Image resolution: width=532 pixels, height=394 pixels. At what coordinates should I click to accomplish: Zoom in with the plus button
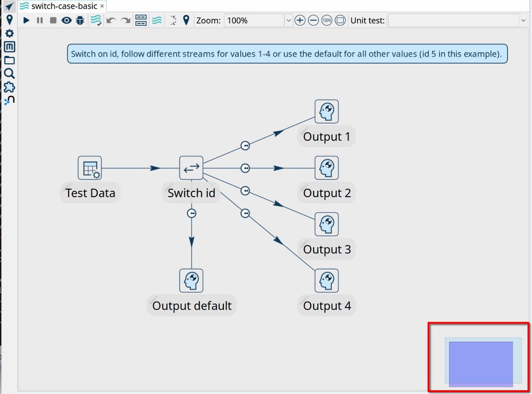[x=300, y=20]
